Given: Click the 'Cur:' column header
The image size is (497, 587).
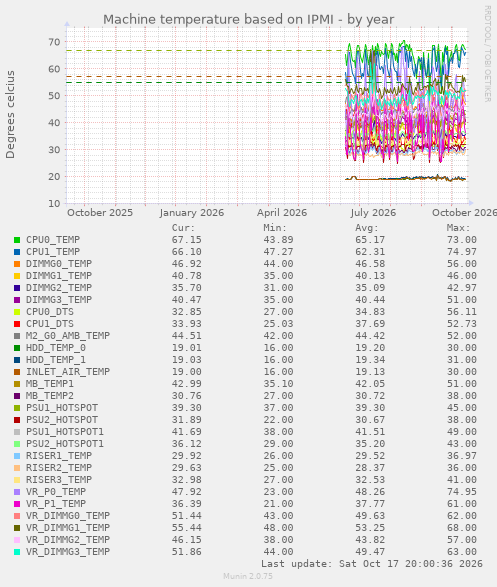Looking at the screenshot, I should [183, 228].
